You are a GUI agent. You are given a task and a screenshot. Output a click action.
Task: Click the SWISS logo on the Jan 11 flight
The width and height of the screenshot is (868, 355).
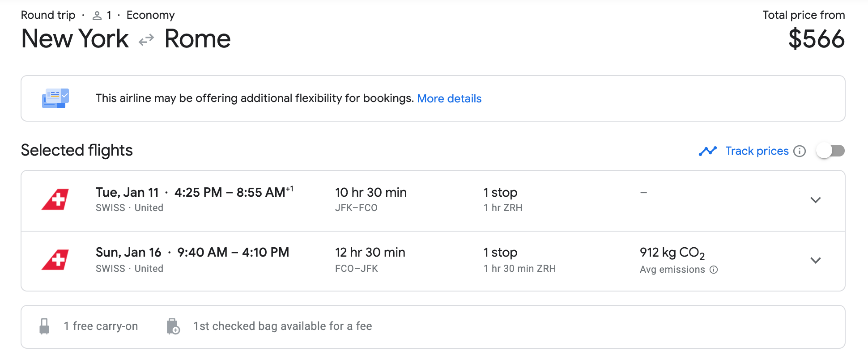pyautogui.click(x=55, y=199)
